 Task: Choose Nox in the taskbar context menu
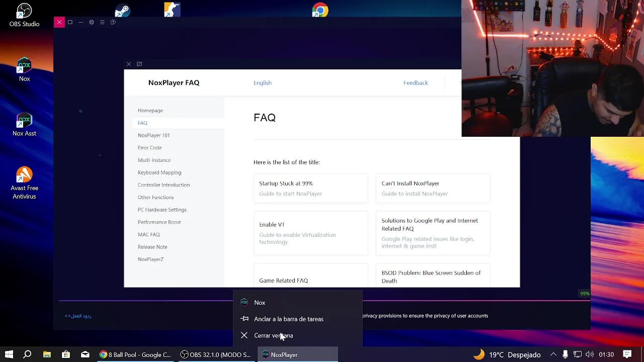pos(298,302)
